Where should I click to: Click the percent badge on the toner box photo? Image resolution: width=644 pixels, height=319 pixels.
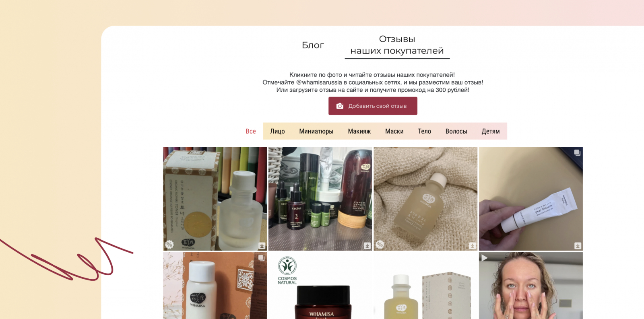[169, 244]
